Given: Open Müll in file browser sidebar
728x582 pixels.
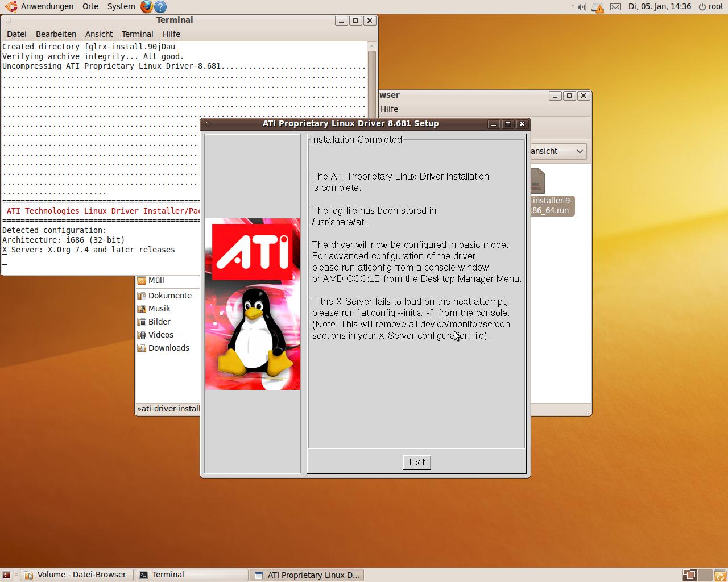Looking at the screenshot, I should (151, 280).
